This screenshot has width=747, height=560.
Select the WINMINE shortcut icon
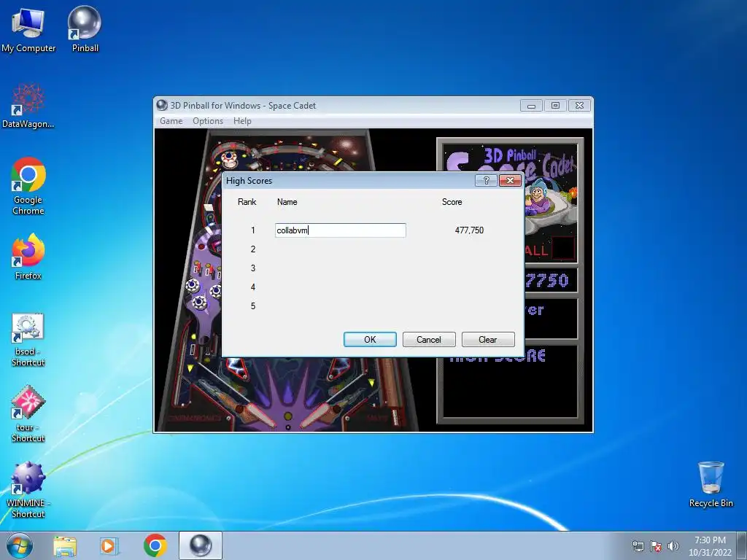[x=28, y=489]
